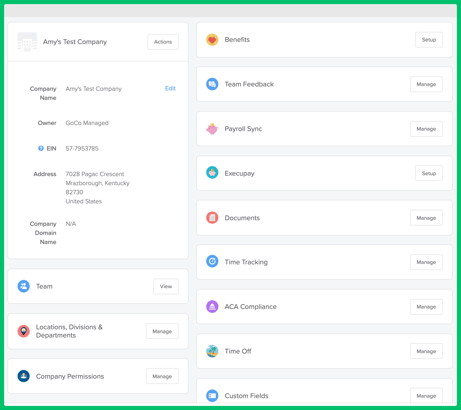Click the EIN info icon
The width and height of the screenshot is (461, 410).
41,148
